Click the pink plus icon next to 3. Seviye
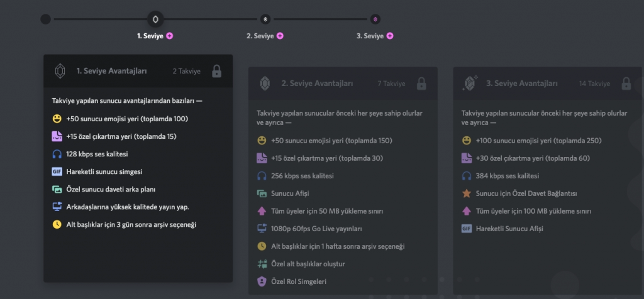The width and height of the screenshot is (644, 299). click(390, 36)
